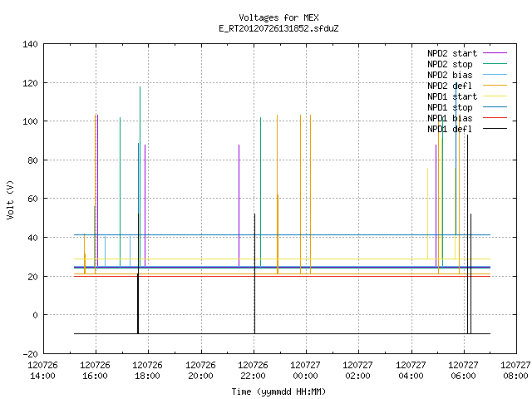Select the 'NPD1 stop' legend label
Screen dimensions: 532x399
pos(450,107)
